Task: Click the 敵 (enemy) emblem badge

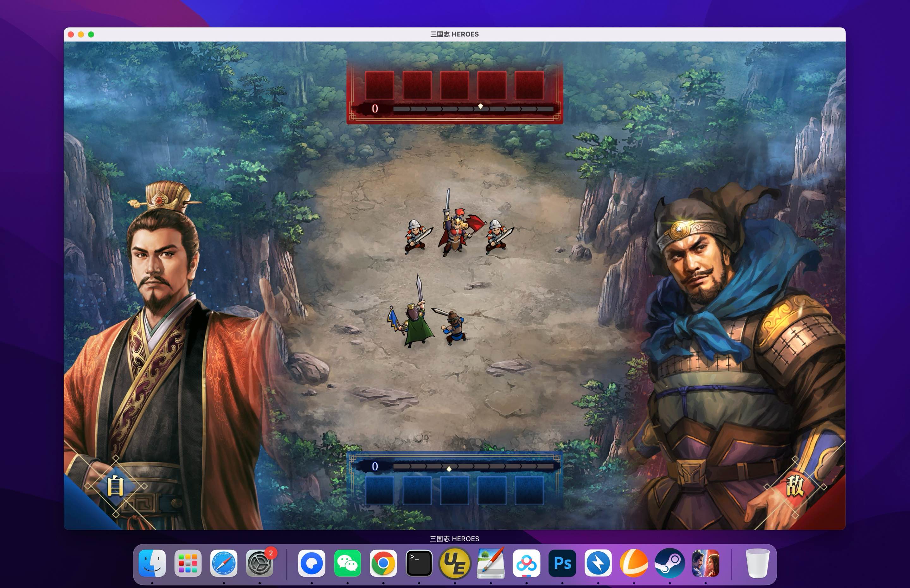Action: point(795,486)
